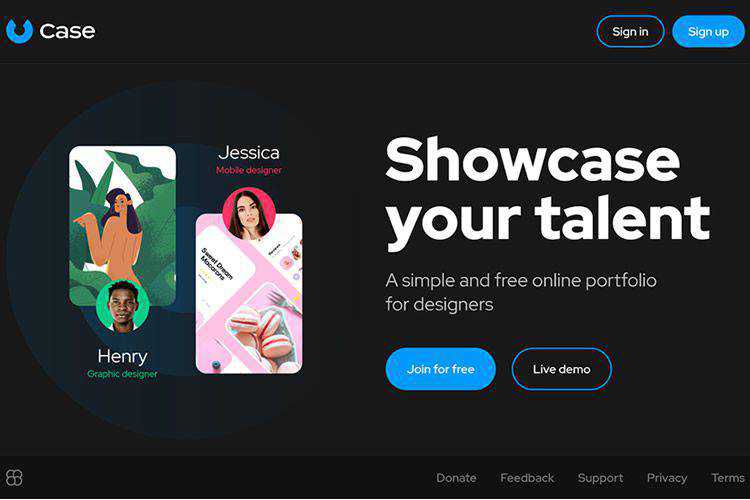Click the four-circle icon in the footer
The height and width of the screenshot is (500, 750).
click(x=14, y=478)
